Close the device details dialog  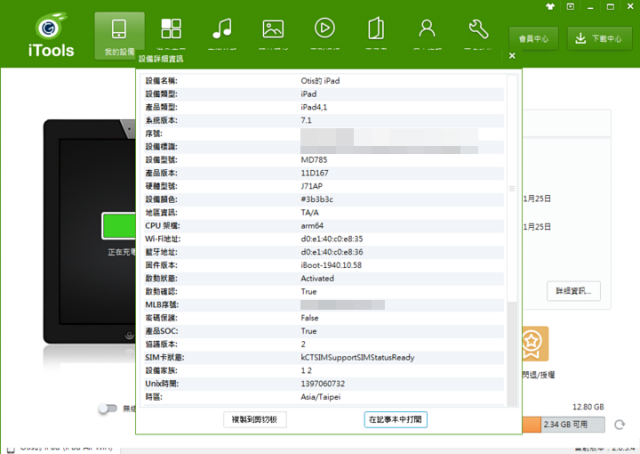[x=512, y=56]
